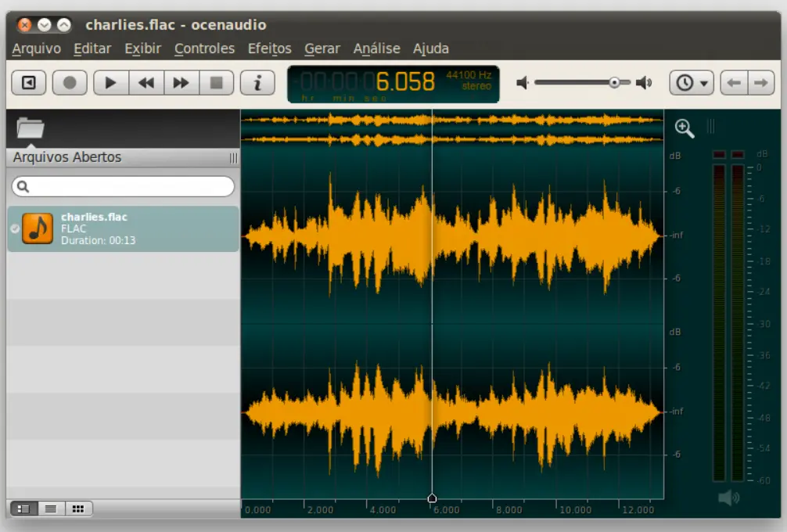
Task: Click the speaker icon below level meters
Action: [729, 498]
